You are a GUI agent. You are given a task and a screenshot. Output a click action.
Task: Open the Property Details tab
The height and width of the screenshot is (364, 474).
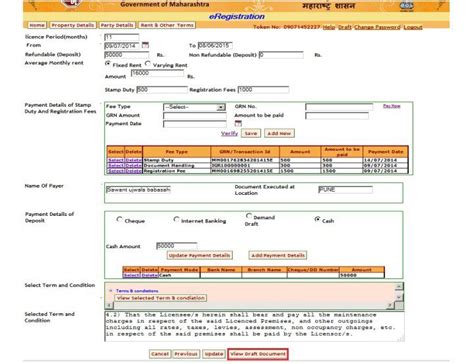(73, 25)
